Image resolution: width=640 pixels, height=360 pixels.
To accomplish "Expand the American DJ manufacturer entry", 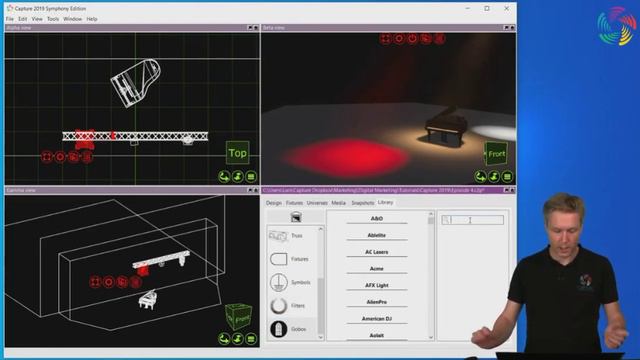I will click(x=377, y=319).
